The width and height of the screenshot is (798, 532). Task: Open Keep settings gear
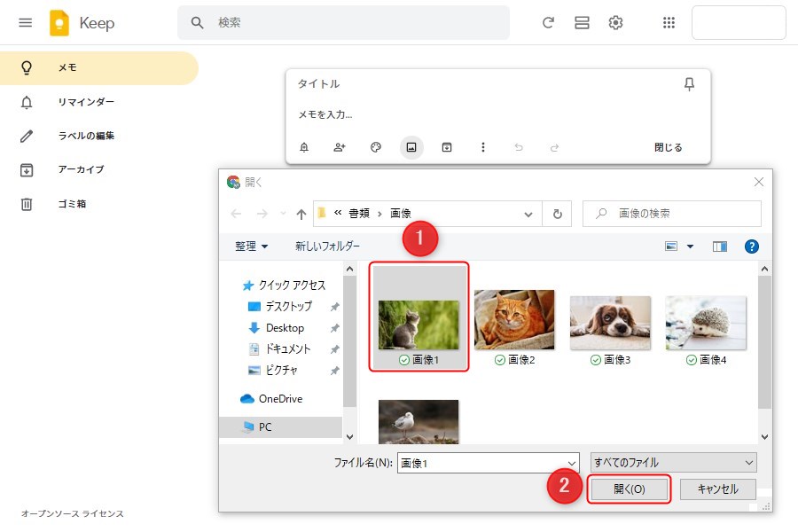(x=615, y=23)
